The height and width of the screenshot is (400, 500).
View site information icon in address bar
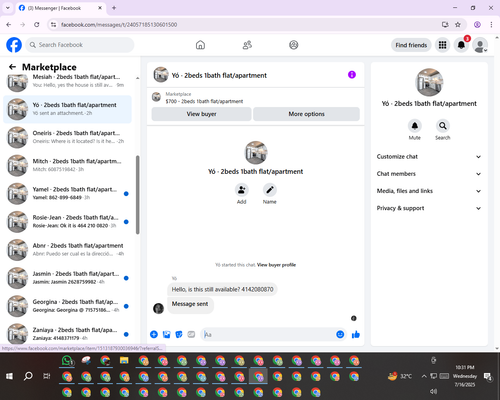pos(53,25)
